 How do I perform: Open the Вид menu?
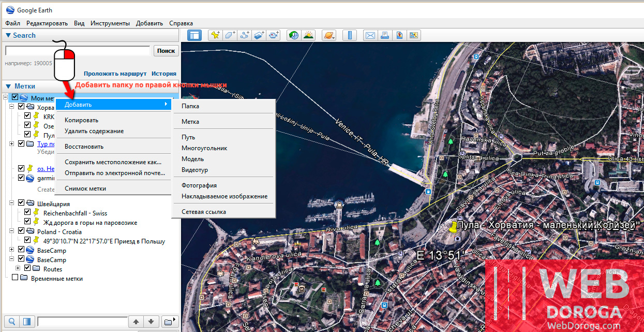tap(79, 23)
